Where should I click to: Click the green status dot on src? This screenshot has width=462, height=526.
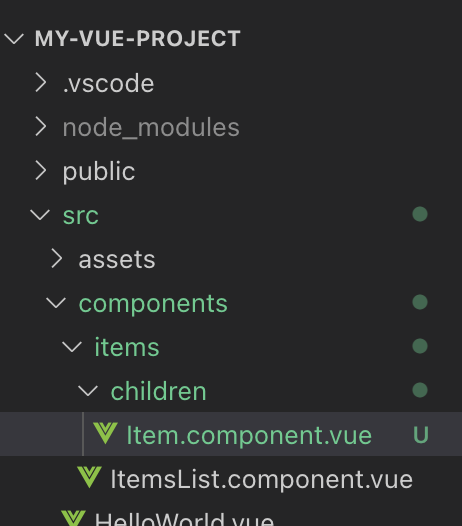(x=420, y=214)
